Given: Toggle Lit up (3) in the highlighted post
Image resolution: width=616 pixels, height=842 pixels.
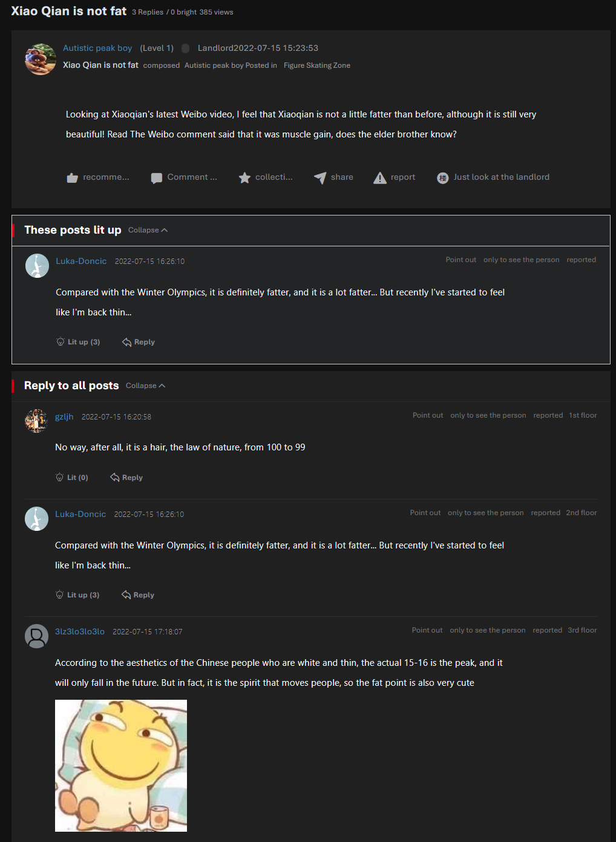Looking at the screenshot, I should coord(78,342).
